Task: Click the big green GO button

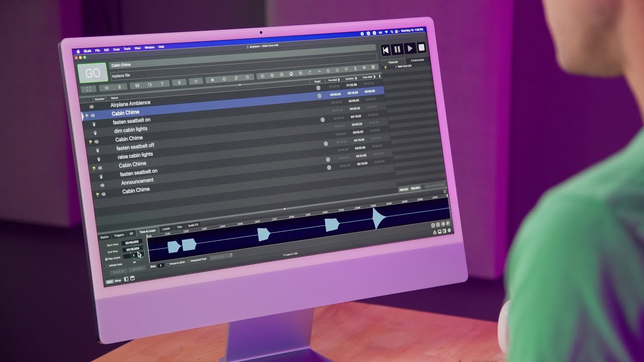Action: (x=93, y=73)
